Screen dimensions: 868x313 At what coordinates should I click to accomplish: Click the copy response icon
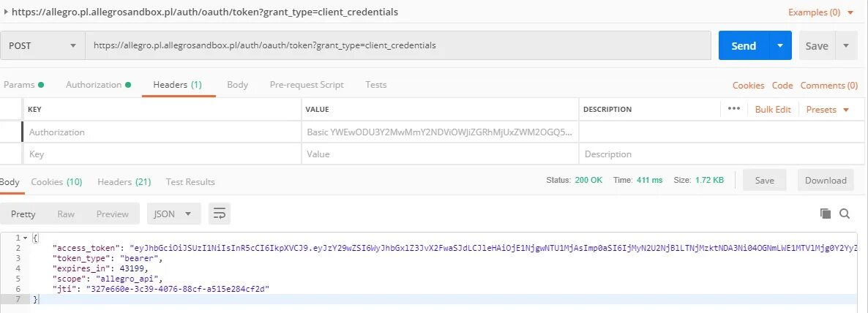coord(826,214)
